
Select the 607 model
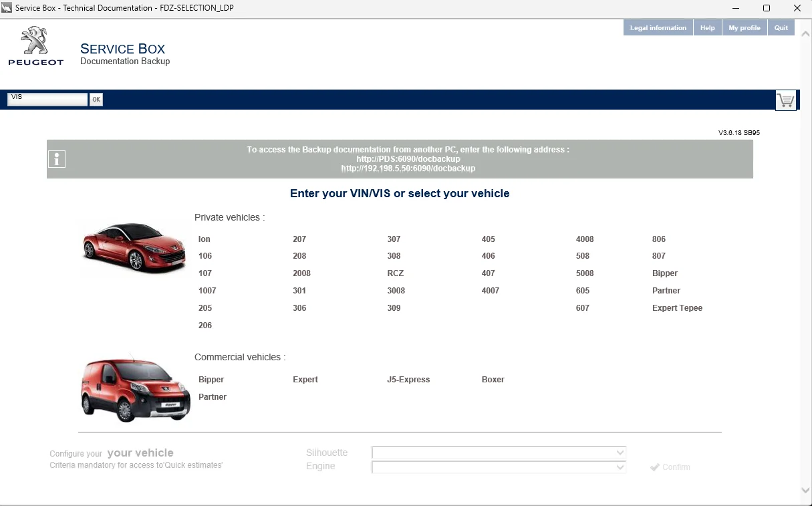point(583,308)
